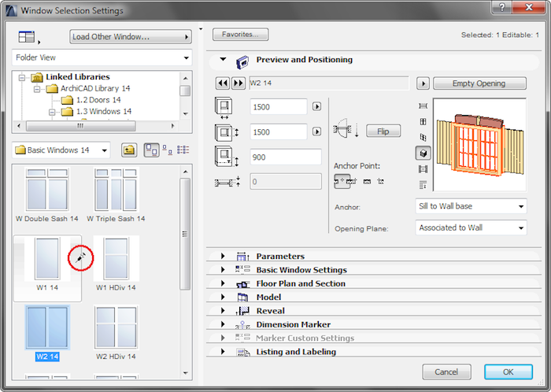This screenshot has width=551, height=392.
Task: Switch to small icons view
Action: coord(167,150)
